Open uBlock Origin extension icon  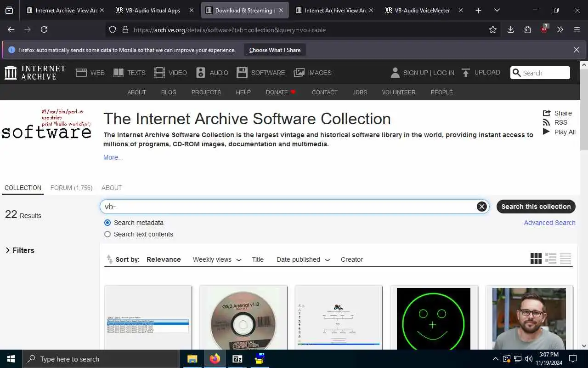click(x=544, y=29)
